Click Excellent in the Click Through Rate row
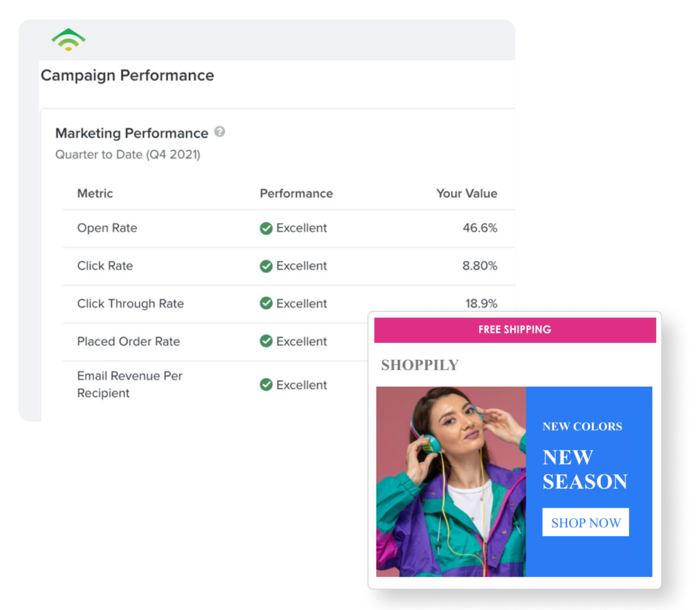 (x=301, y=304)
